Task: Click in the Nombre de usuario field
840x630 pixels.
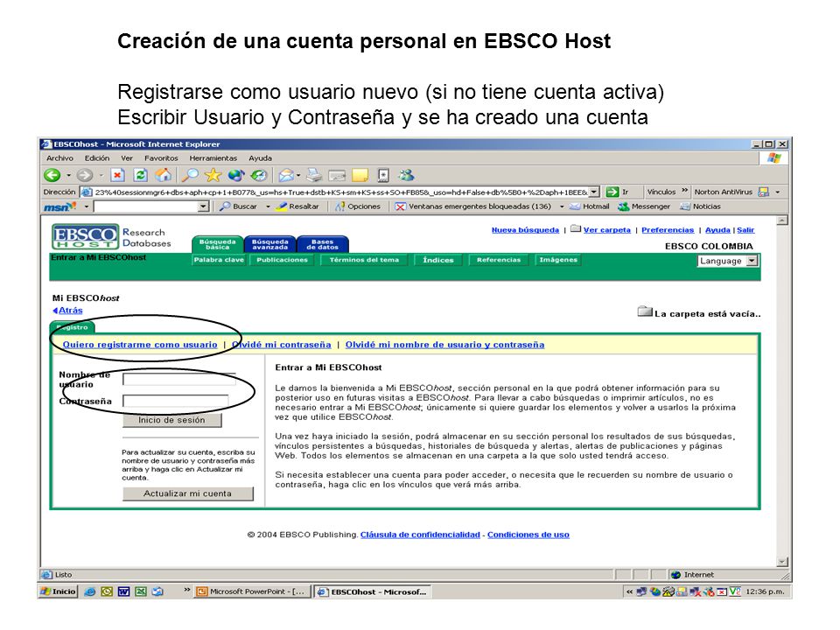Action: (x=178, y=379)
